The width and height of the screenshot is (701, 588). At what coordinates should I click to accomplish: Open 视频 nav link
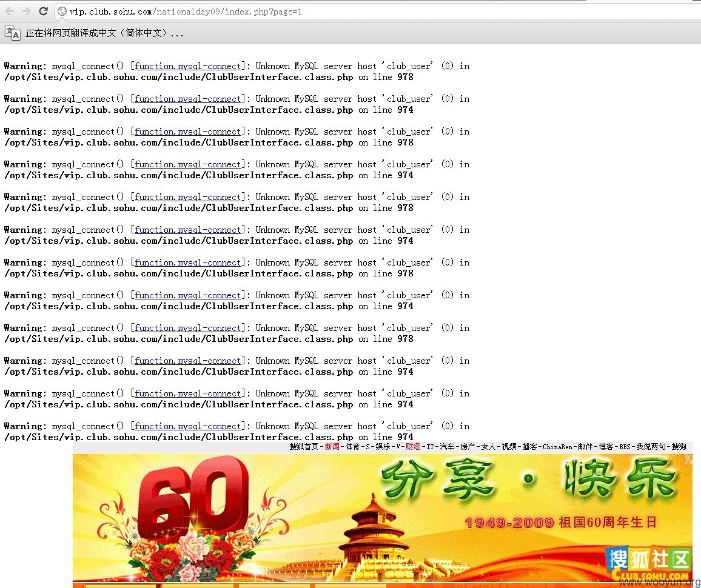click(x=509, y=446)
